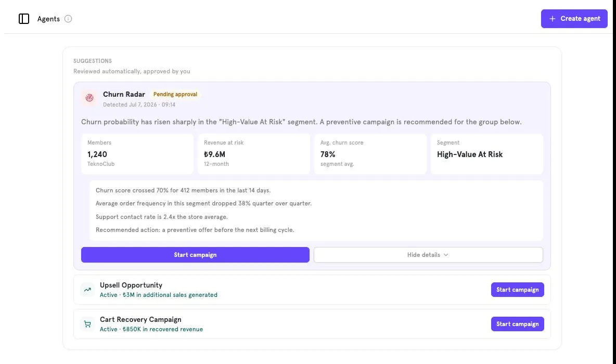The width and height of the screenshot is (616, 364).
Task: Click 'Detected Jul 7, 2026 · 09:14' text
Action: (x=139, y=105)
